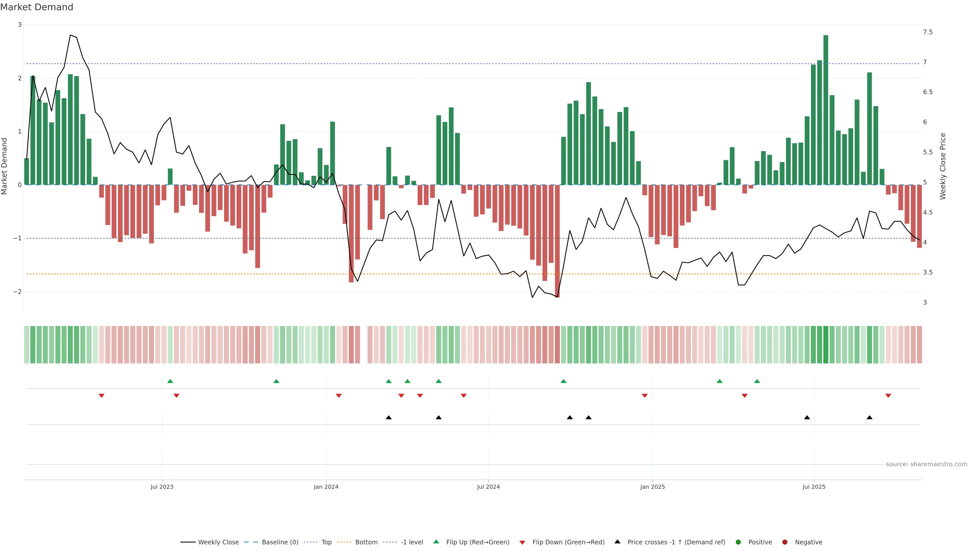This screenshot has width=980, height=551.
Task: Click the red Negative legend dot
Action: [x=785, y=542]
